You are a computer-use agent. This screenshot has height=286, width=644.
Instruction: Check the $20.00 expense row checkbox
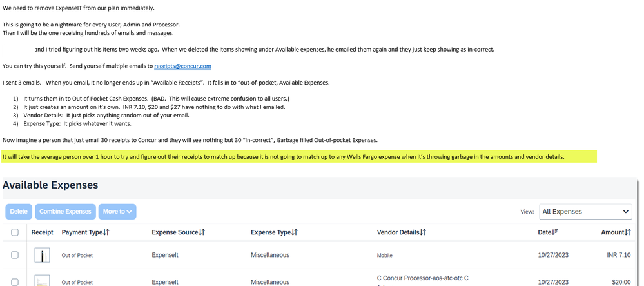(15, 282)
